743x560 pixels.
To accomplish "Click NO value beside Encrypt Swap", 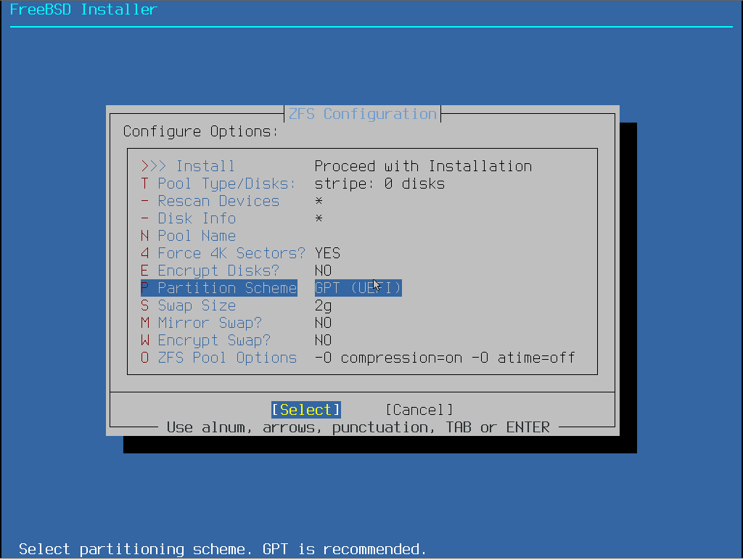I will click(323, 341).
